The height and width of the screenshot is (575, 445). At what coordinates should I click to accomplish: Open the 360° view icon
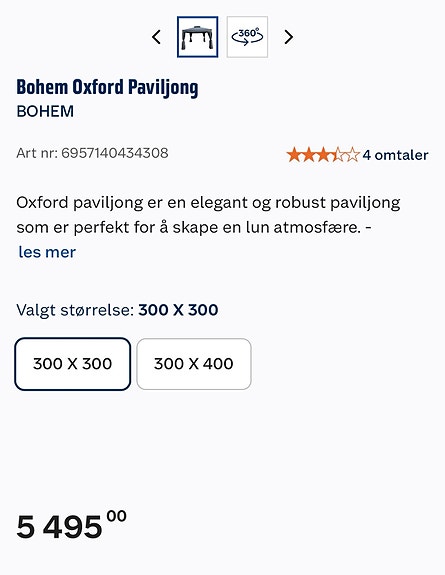[x=247, y=37]
